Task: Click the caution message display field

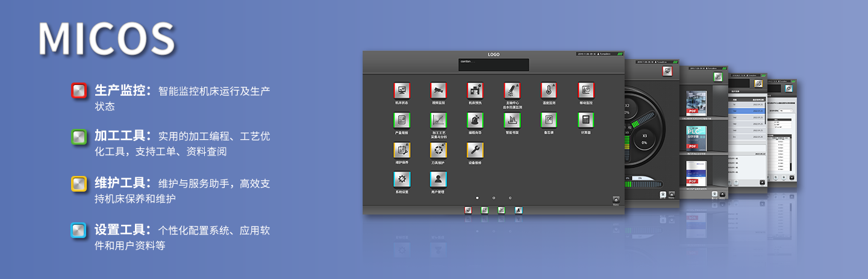Action: [493, 64]
